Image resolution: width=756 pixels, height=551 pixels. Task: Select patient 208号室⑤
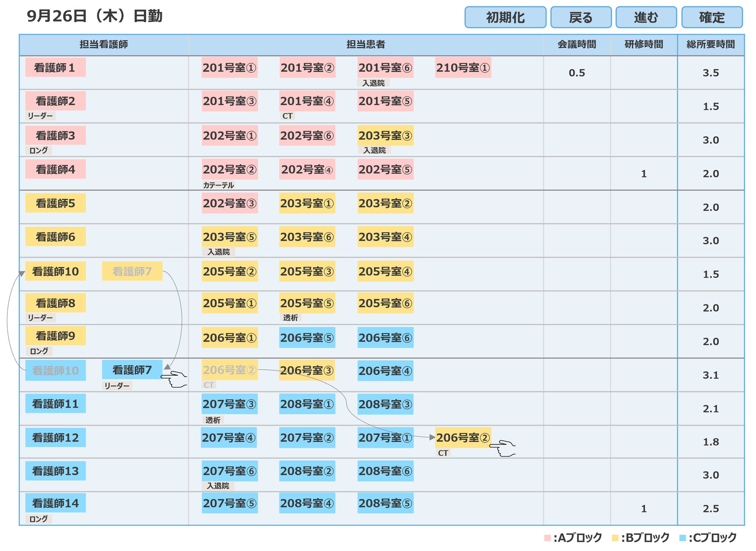(x=386, y=503)
